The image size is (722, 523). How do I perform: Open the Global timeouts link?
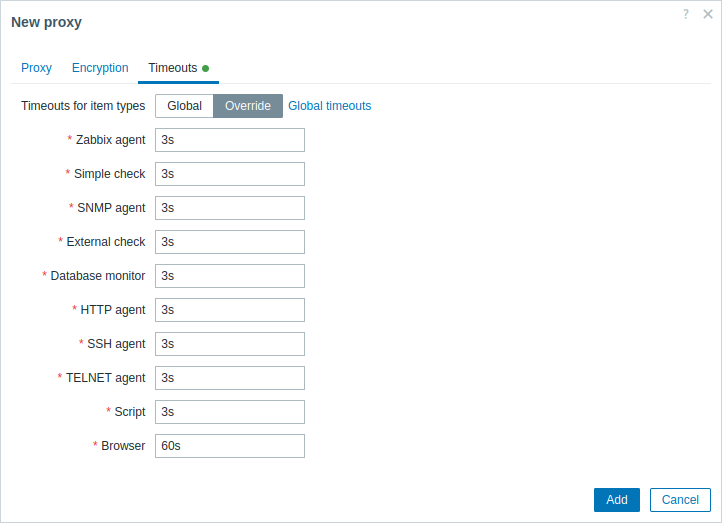click(x=330, y=106)
